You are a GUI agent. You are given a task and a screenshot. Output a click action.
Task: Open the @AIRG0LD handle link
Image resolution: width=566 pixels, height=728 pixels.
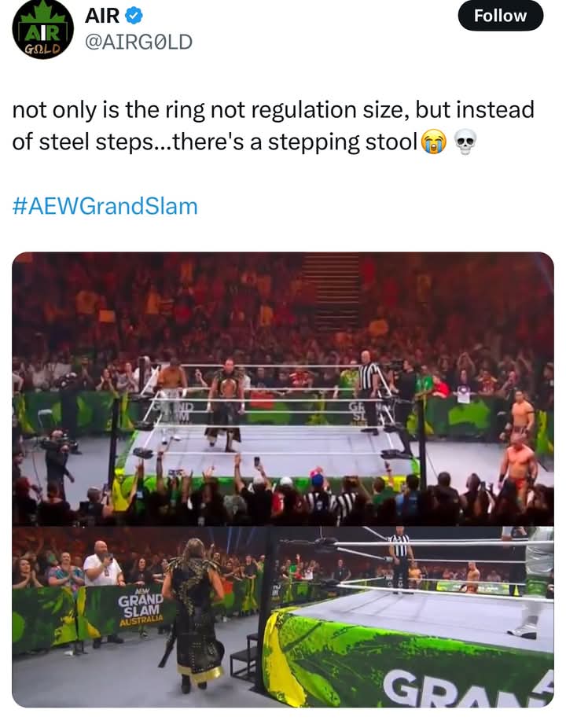(138, 42)
